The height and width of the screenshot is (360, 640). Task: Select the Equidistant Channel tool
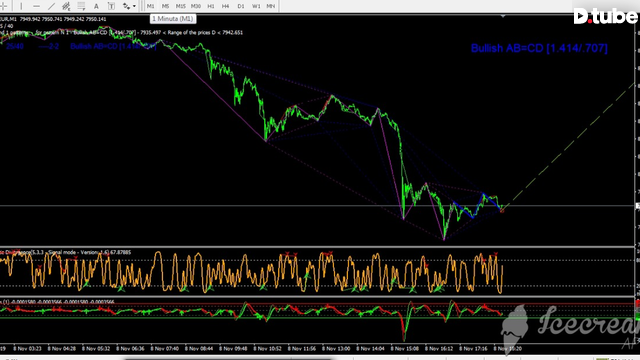pos(66,6)
